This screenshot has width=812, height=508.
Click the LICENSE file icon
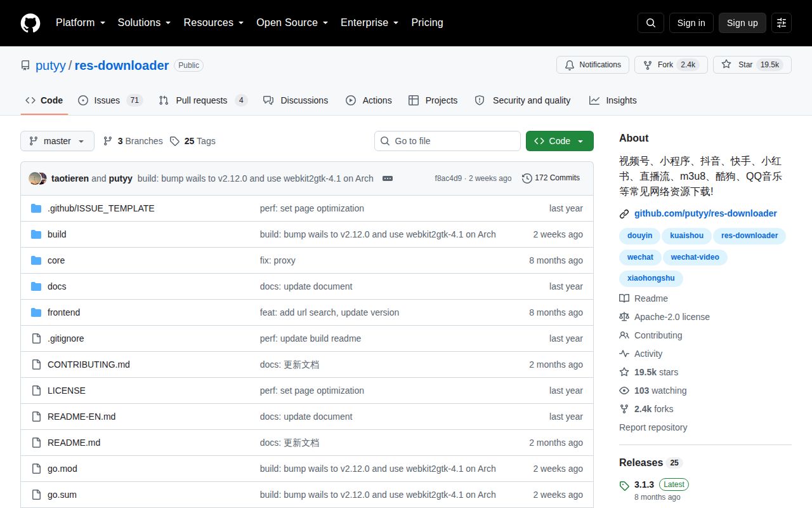36,391
